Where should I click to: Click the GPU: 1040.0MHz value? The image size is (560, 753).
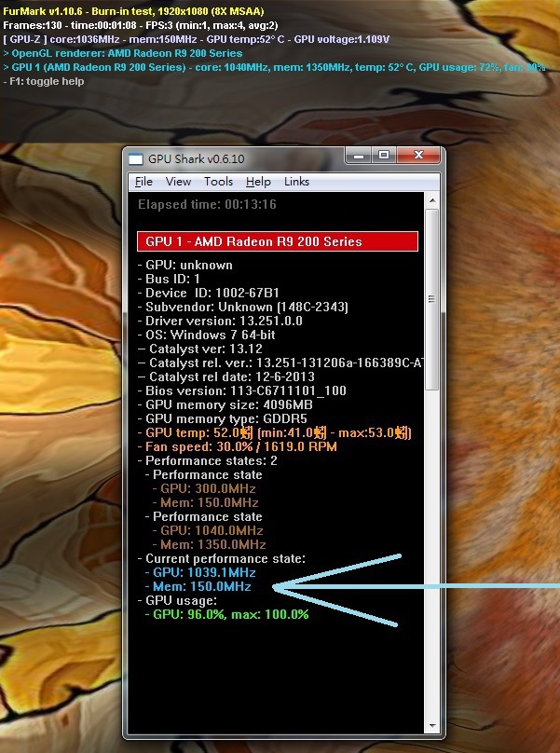pos(208,530)
